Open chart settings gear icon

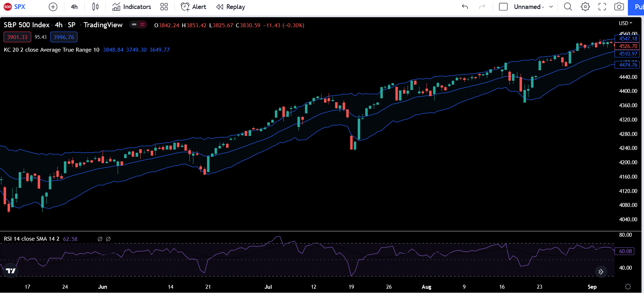pos(585,7)
